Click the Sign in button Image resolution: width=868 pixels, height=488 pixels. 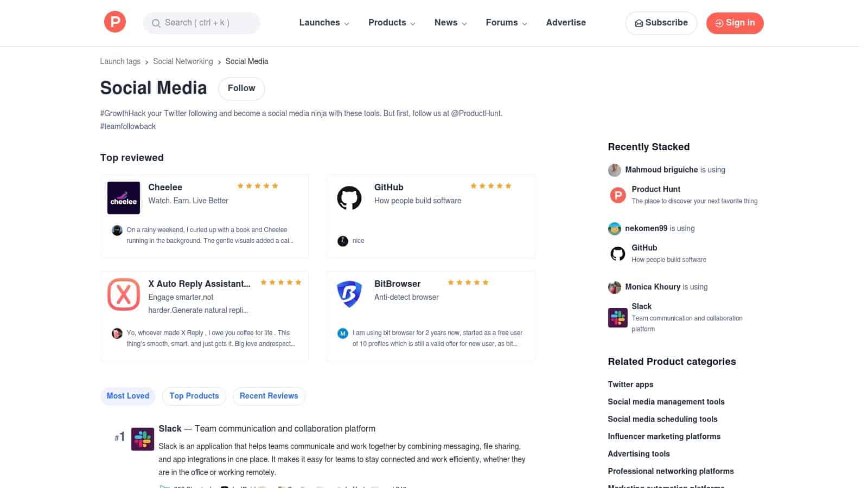point(735,23)
